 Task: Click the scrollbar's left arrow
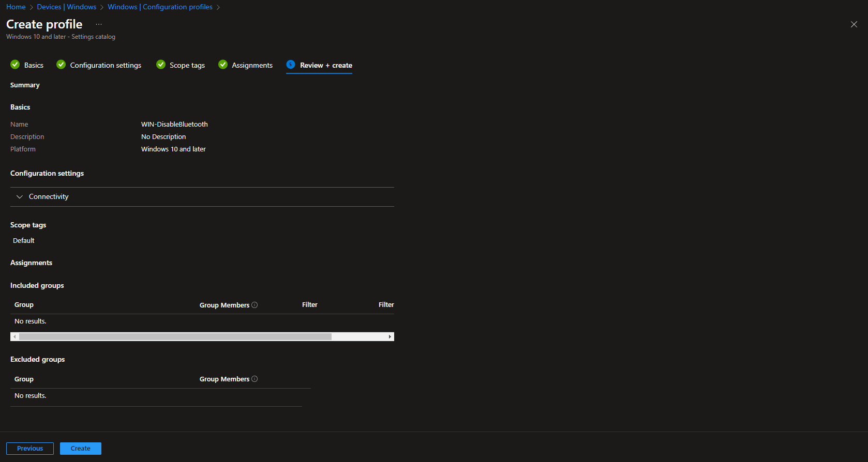coord(14,337)
